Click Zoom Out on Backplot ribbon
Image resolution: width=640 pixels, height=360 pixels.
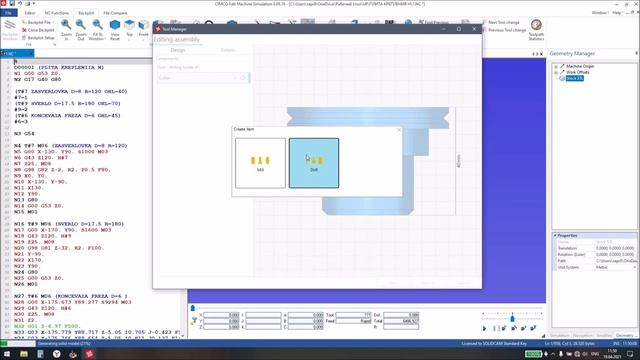click(x=81, y=30)
